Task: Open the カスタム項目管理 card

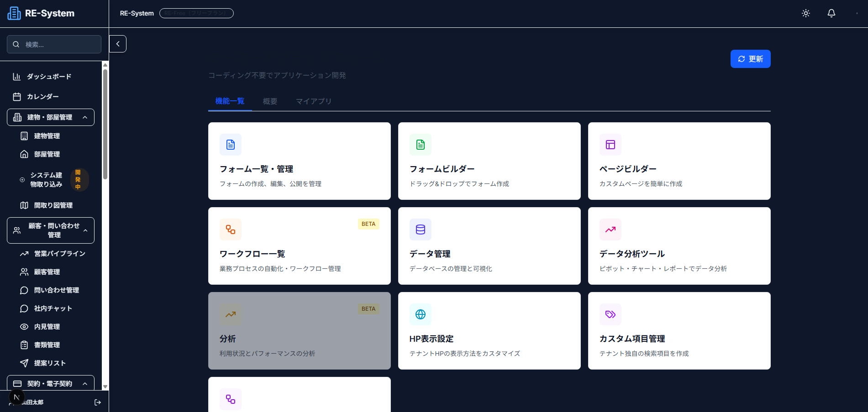Action: pyautogui.click(x=679, y=331)
